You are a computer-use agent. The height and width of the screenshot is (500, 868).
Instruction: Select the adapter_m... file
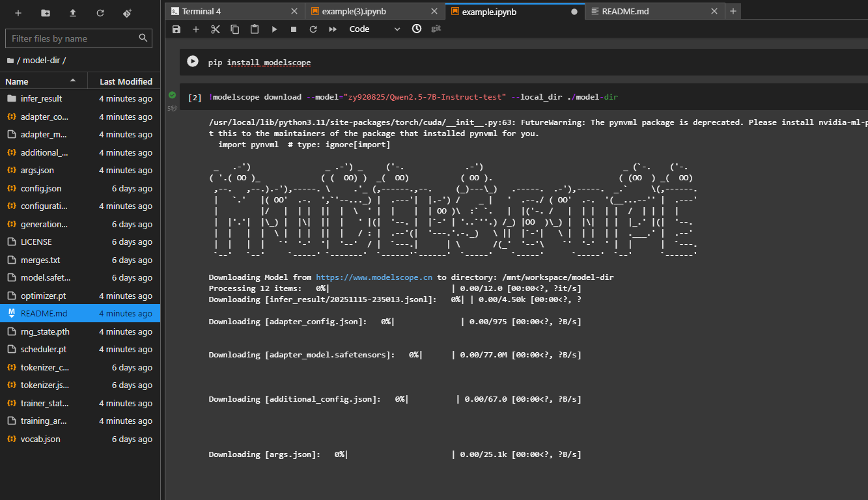tap(80, 135)
